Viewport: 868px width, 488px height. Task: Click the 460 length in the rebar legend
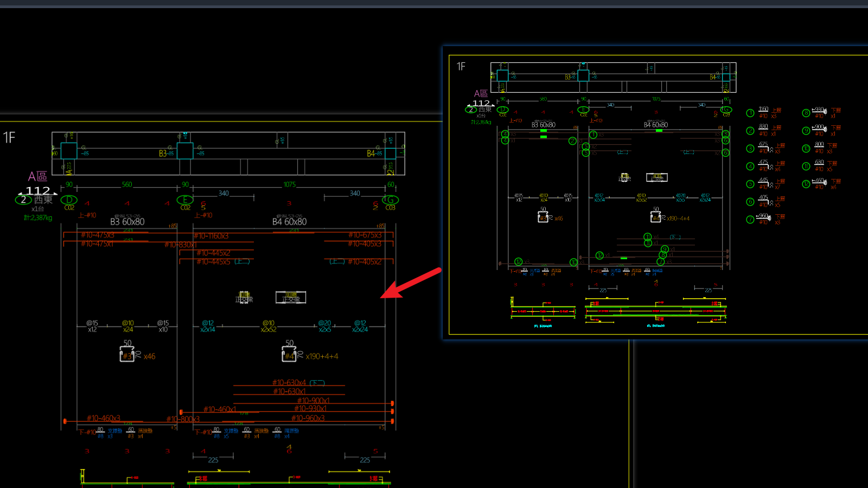pos(819,180)
